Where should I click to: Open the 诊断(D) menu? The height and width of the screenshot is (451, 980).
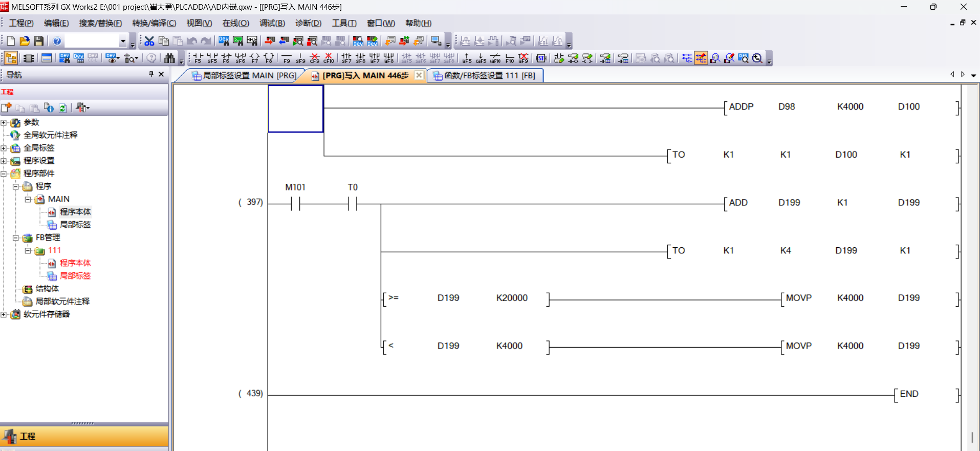click(x=308, y=23)
